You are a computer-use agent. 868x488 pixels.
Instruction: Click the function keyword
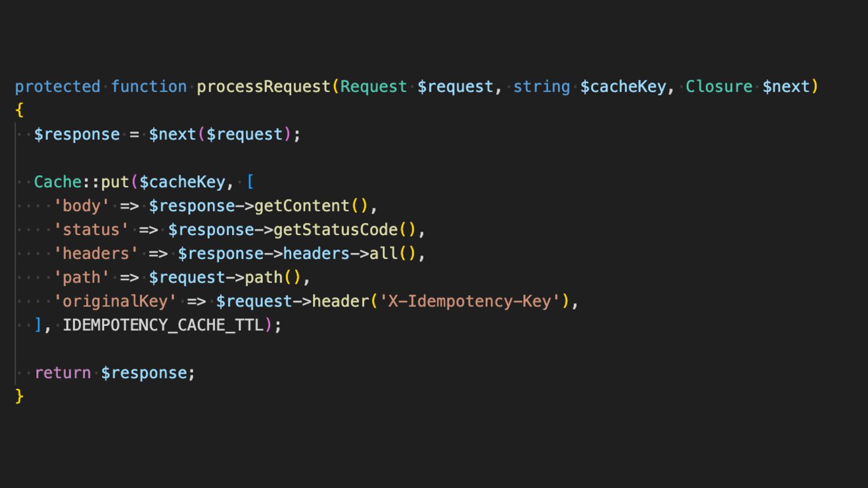(x=149, y=87)
